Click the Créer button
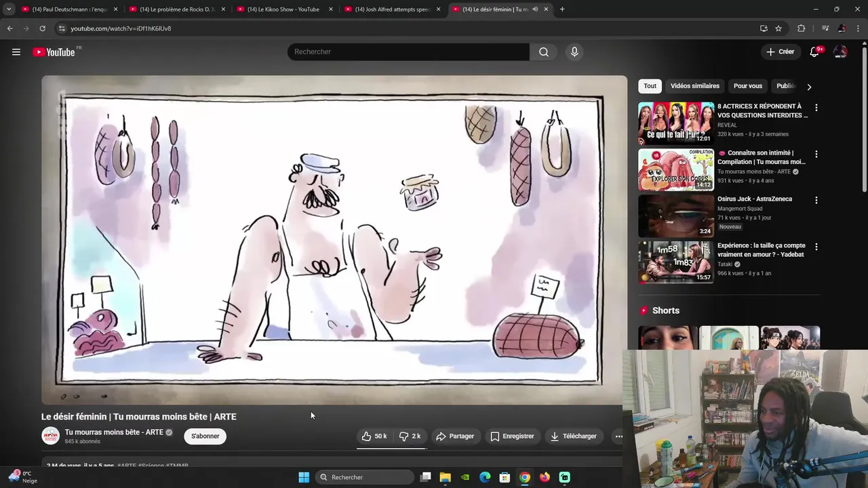The image size is (868, 488). tap(780, 52)
